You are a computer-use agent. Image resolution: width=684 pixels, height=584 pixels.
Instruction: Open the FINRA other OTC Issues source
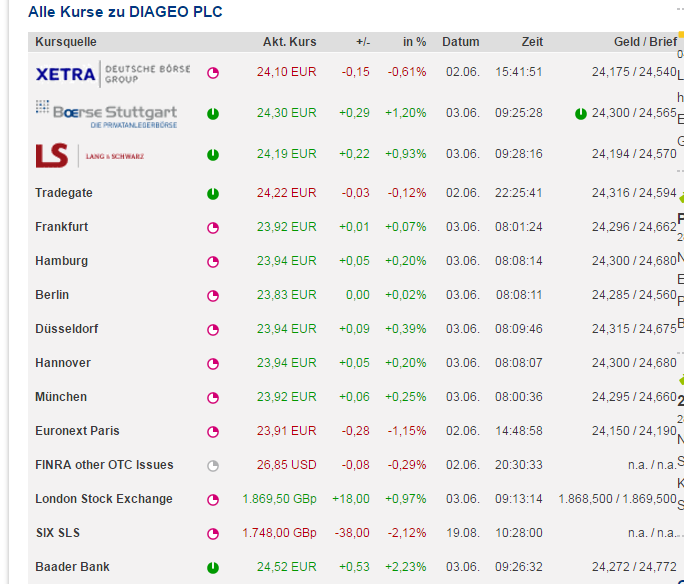pos(104,465)
